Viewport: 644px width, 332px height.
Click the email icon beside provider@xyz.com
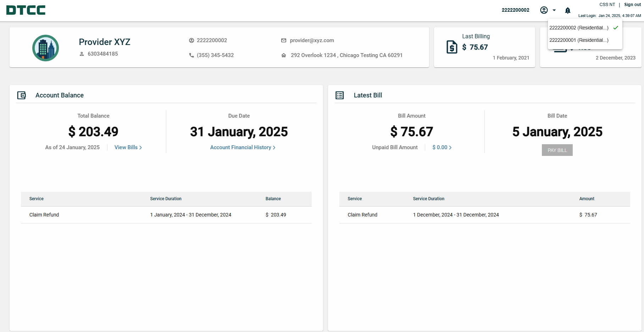click(284, 40)
